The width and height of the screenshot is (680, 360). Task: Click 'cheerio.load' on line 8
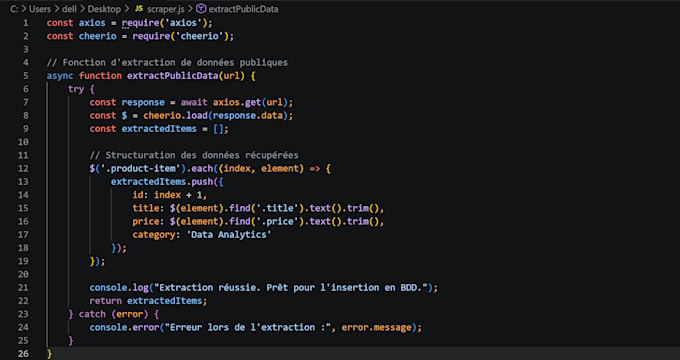pos(175,115)
